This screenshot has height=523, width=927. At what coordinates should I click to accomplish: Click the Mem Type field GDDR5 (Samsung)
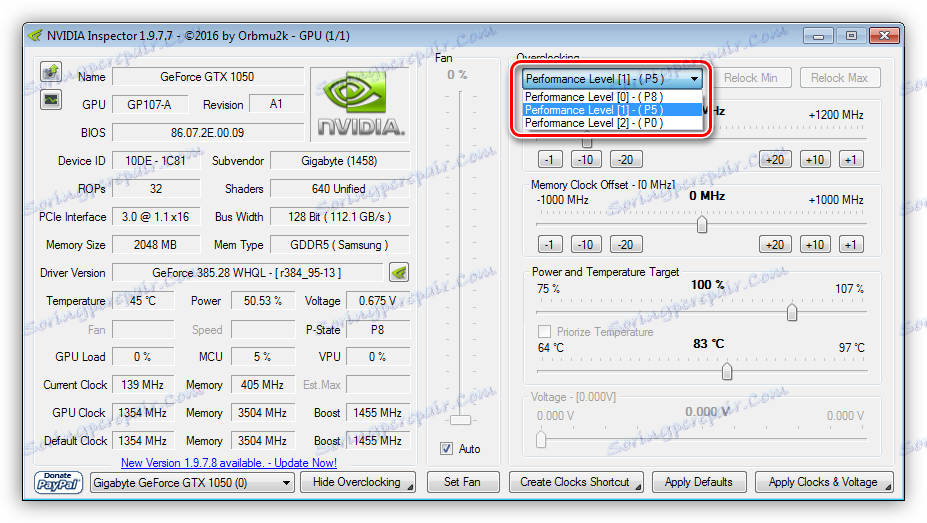[339, 245]
